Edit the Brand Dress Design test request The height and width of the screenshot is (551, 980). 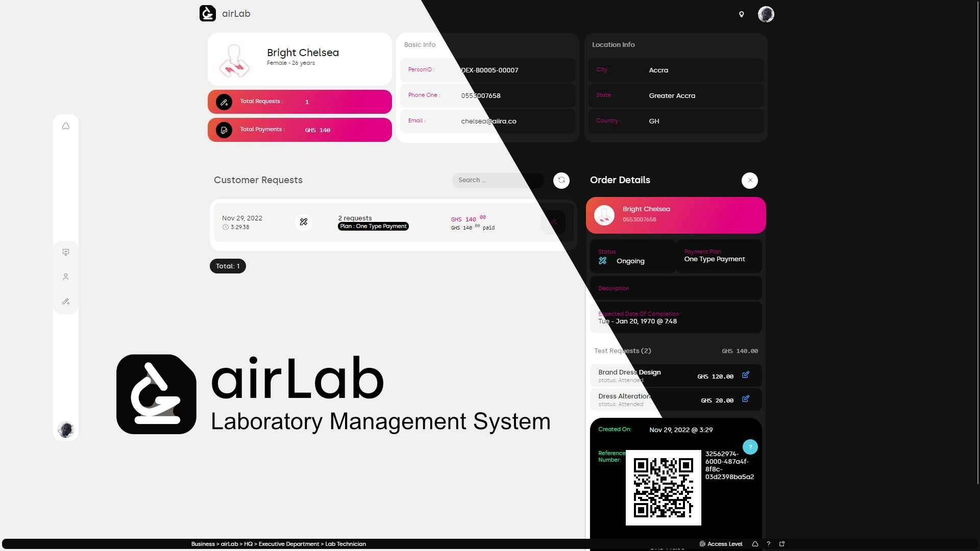(746, 375)
